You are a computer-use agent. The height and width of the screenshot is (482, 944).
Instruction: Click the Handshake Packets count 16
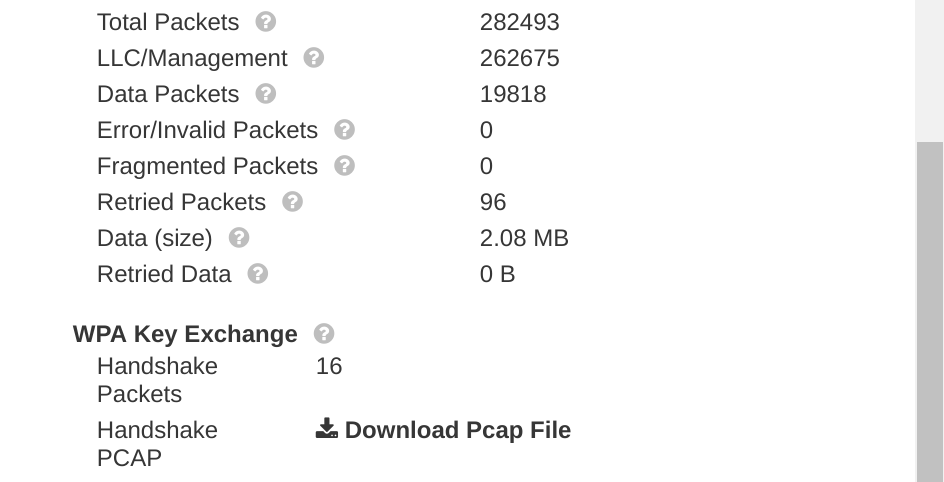tap(329, 366)
